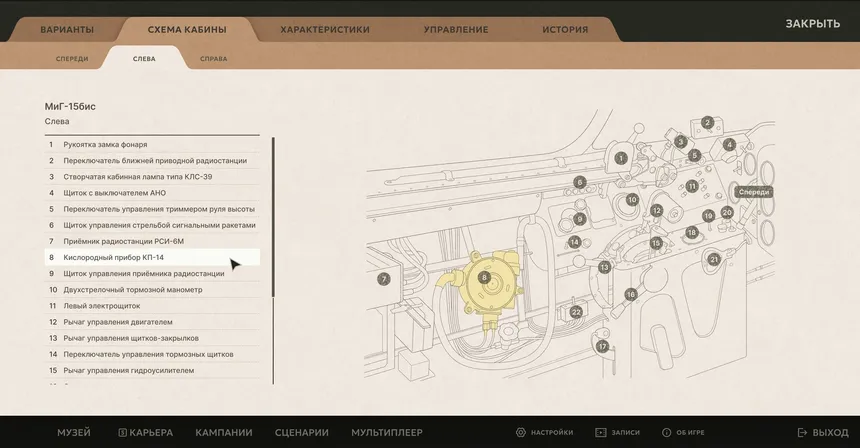Click marker 22 on the cockpit diagram
The width and height of the screenshot is (860, 448).
[x=576, y=312]
